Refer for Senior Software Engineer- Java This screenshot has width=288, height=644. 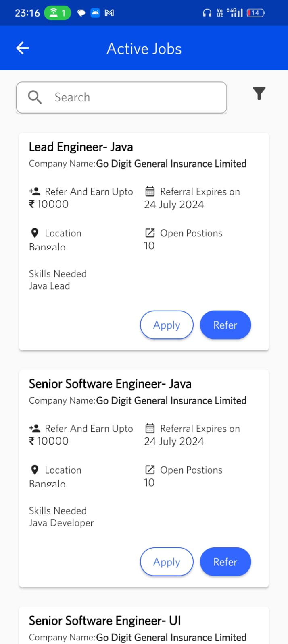click(x=225, y=562)
